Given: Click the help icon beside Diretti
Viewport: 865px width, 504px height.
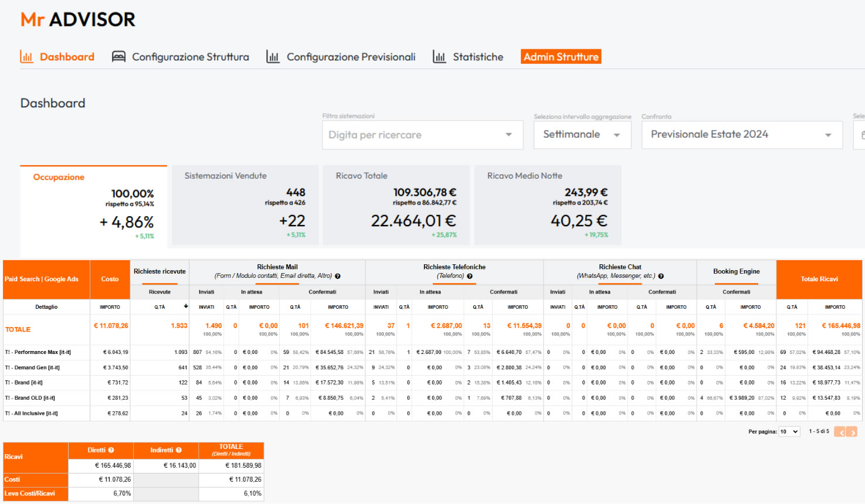Looking at the screenshot, I should (x=111, y=450).
